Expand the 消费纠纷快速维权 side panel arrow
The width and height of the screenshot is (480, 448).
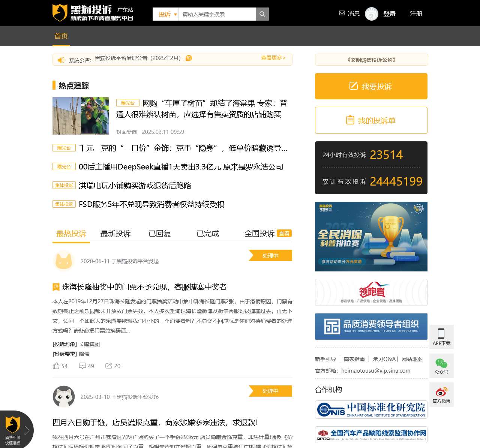[x=27, y=430]
